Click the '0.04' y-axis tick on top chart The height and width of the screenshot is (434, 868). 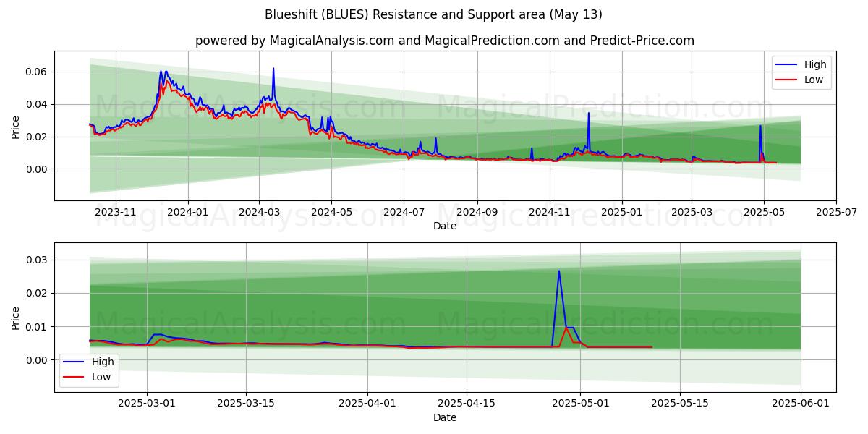(x=38, y=104)
